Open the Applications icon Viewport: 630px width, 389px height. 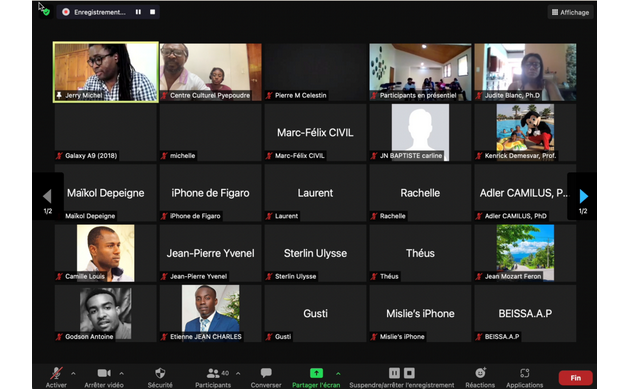[524, 373]
